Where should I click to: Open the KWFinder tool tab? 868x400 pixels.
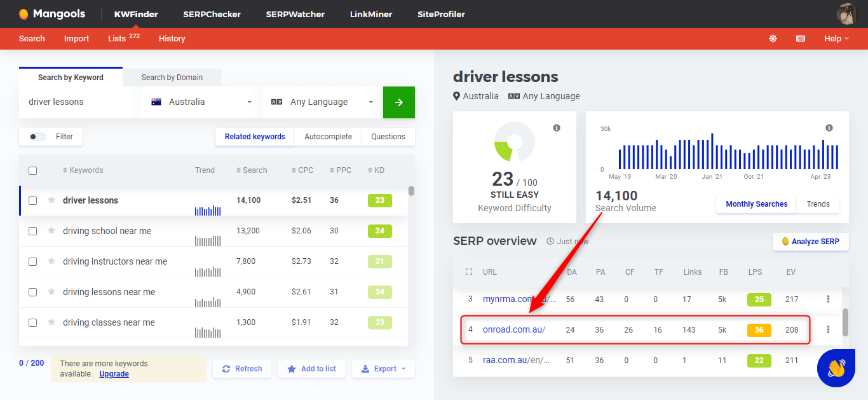tap(136, 14)
